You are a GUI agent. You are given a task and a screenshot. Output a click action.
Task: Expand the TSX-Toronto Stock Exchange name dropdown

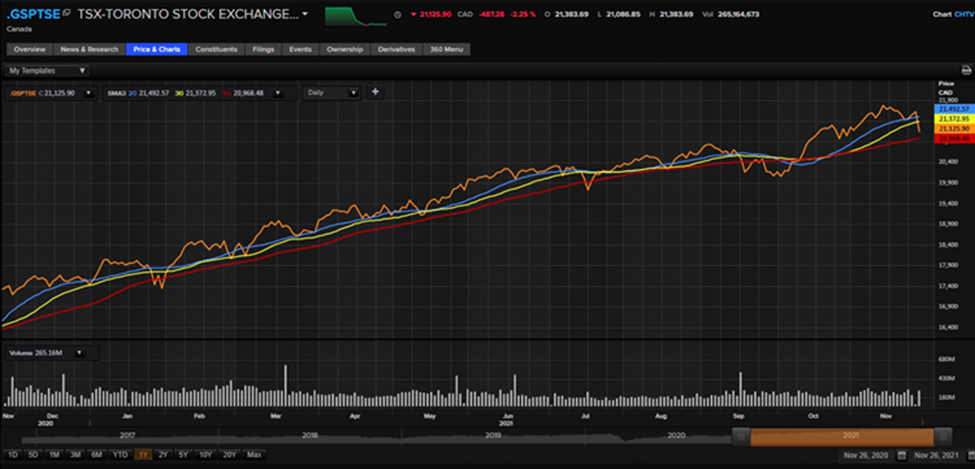point(305,14)
